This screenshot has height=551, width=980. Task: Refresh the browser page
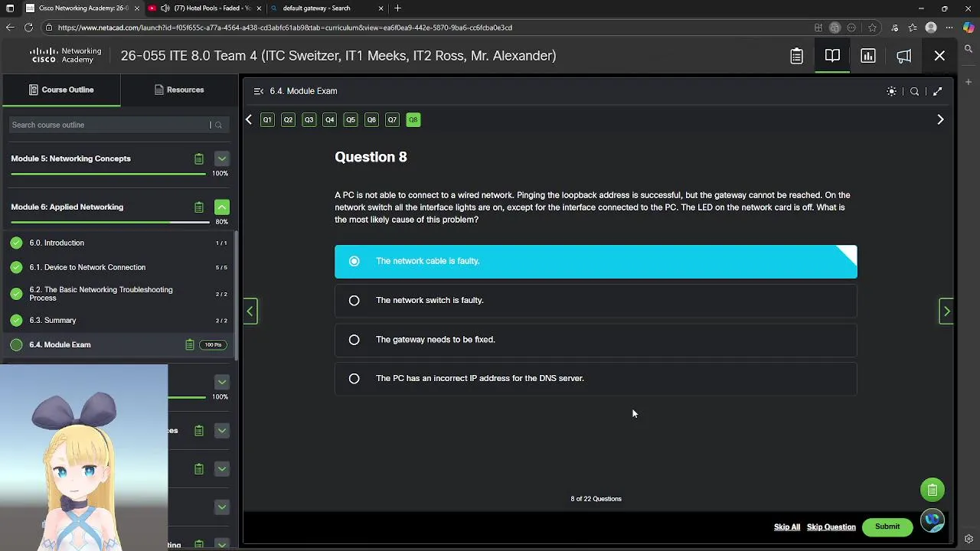tap(28, 28)
